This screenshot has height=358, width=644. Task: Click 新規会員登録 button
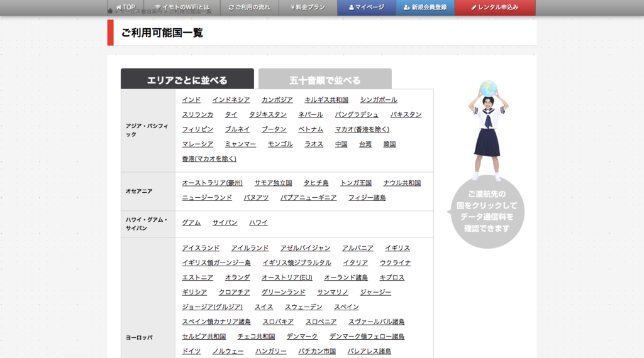425,8
